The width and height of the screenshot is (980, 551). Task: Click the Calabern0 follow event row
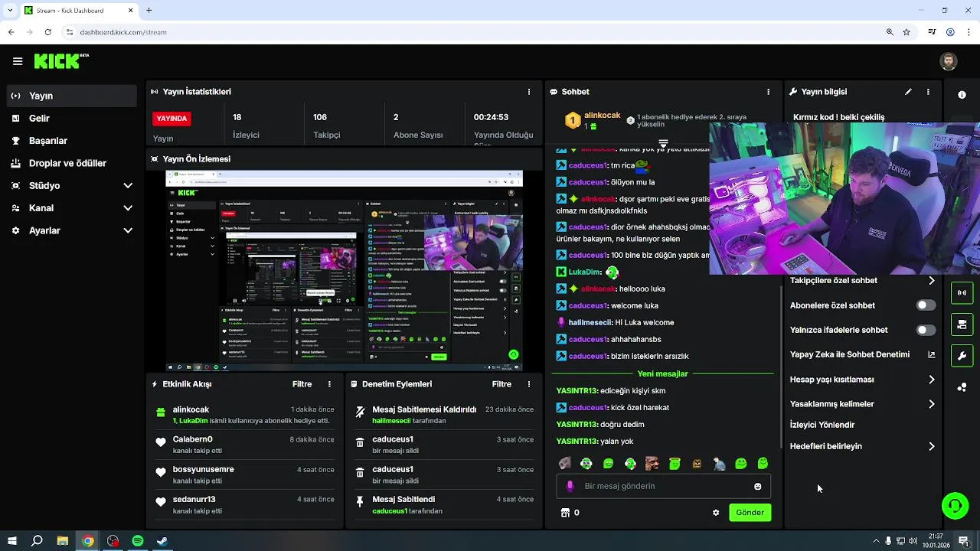pyautogui.click(x=244, y=445)
